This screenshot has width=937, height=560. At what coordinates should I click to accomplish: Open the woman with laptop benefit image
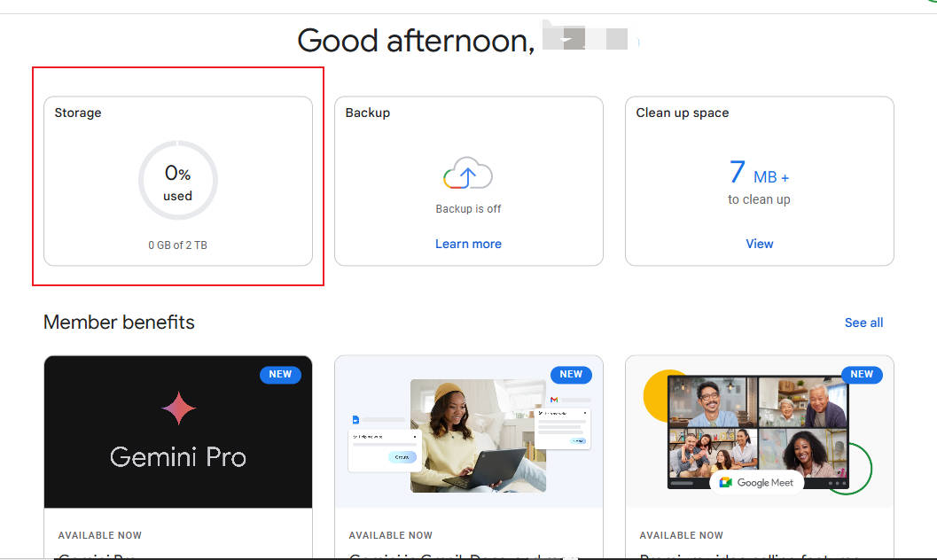478,435
